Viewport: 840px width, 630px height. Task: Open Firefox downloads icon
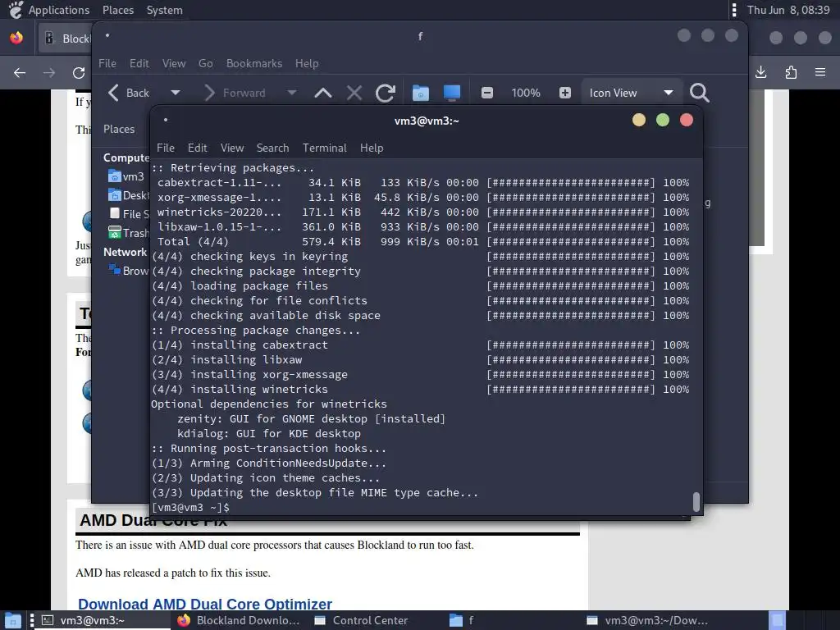pos(760,72)
